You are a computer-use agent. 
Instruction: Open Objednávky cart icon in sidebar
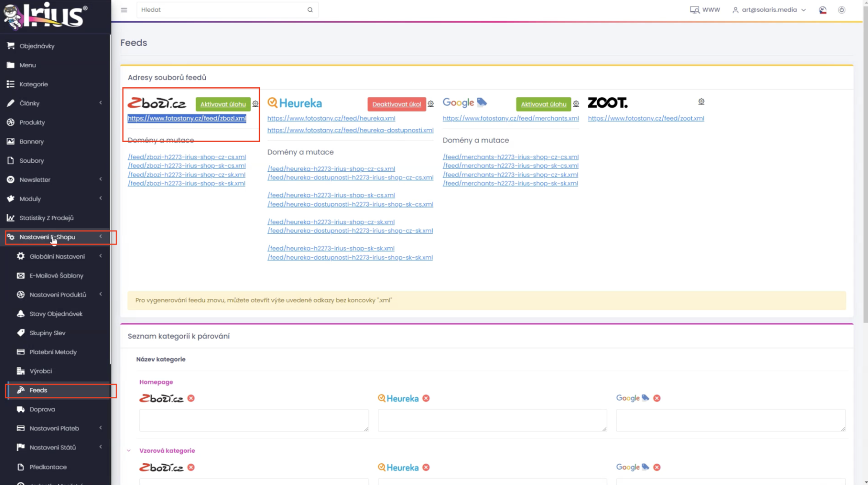coord(11,46)
